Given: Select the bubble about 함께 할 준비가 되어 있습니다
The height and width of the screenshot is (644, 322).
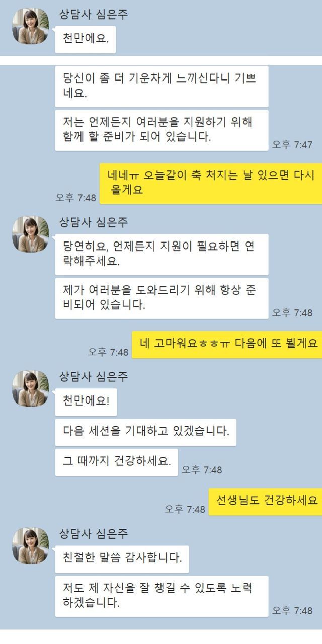Looking at the screenshot, I should coord(162,130).
